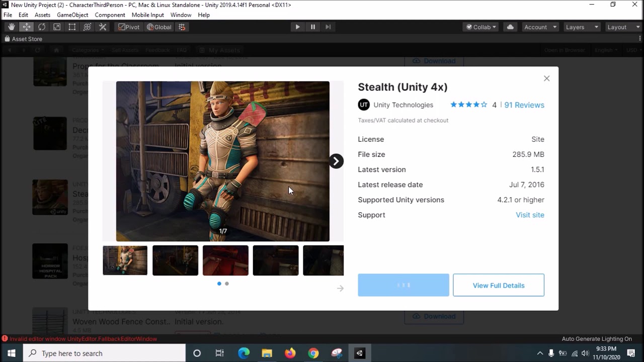The width and height of the screenshot is (644, 362).
Task: Click the Unity Technologies publisher name
Action: coord(403,105)
